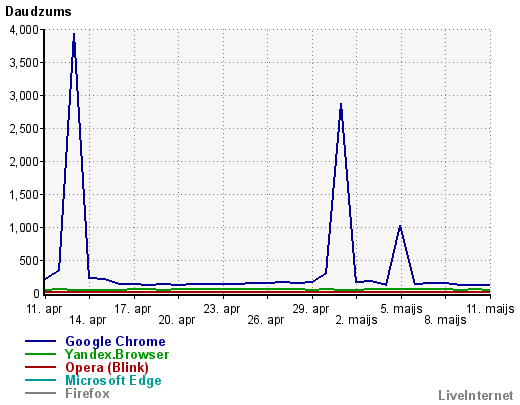
Task: Select the Opera (Blink) legend entry
Action: [107, 367]
